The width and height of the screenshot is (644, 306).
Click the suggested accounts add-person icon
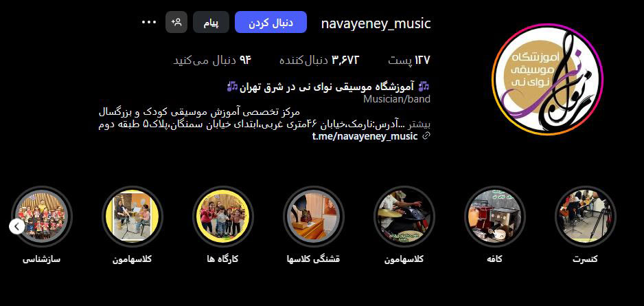click(176, 22)
